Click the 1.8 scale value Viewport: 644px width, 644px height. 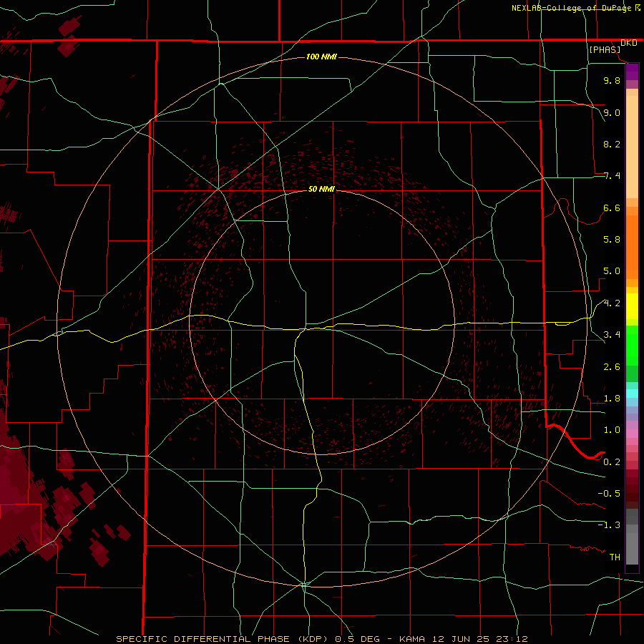point(612,399)
